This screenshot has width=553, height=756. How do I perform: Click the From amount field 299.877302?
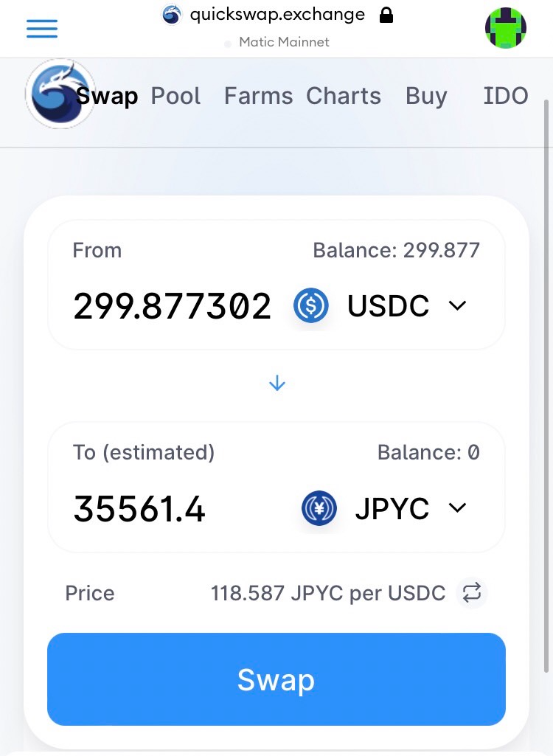pos(172,306)
